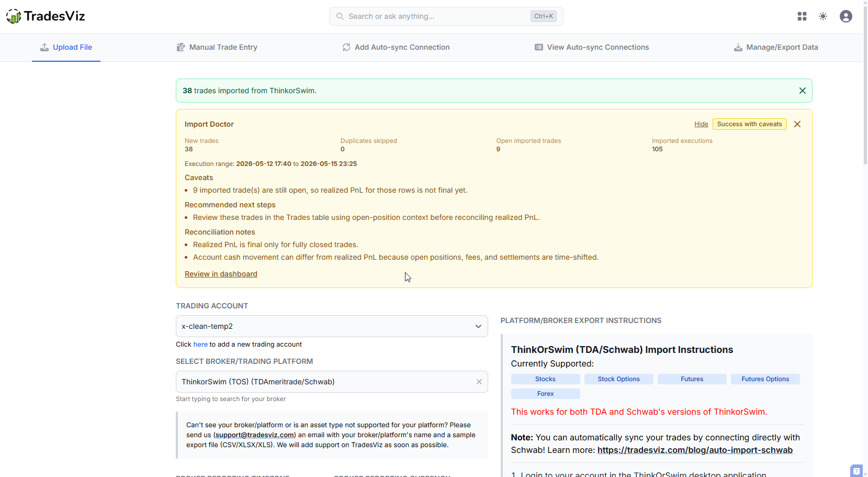The image size is (868, 477).
Task: Click the 'Success with caveats' badge
Action: tap(749, 124)
